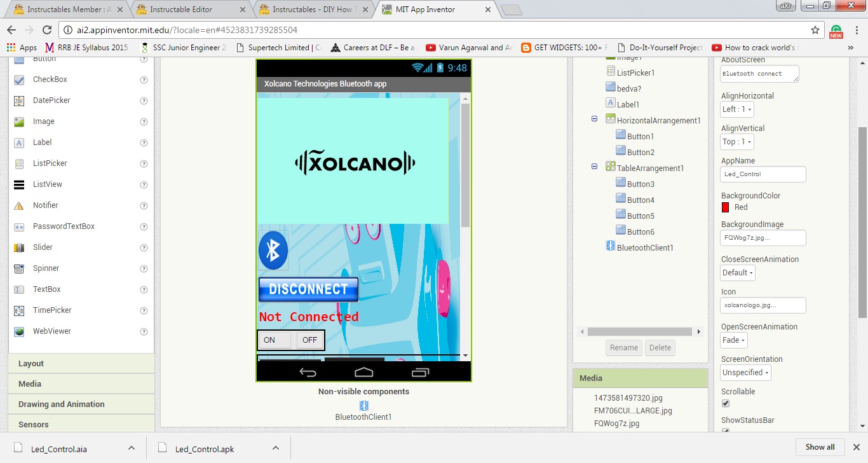Open help for the Slider component
Image resolution: width=868 pixels, height=463 pixels.
coord(144,247)
